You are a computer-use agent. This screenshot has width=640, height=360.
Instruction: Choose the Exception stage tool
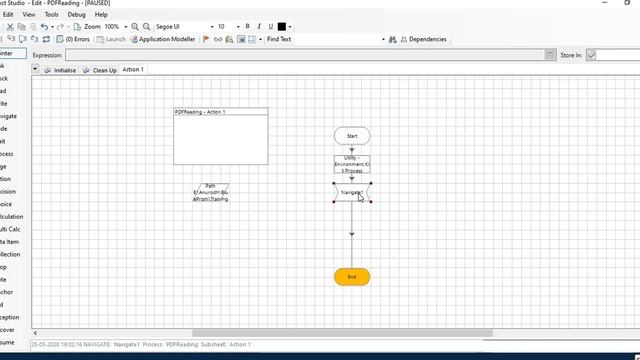(10, 317)
